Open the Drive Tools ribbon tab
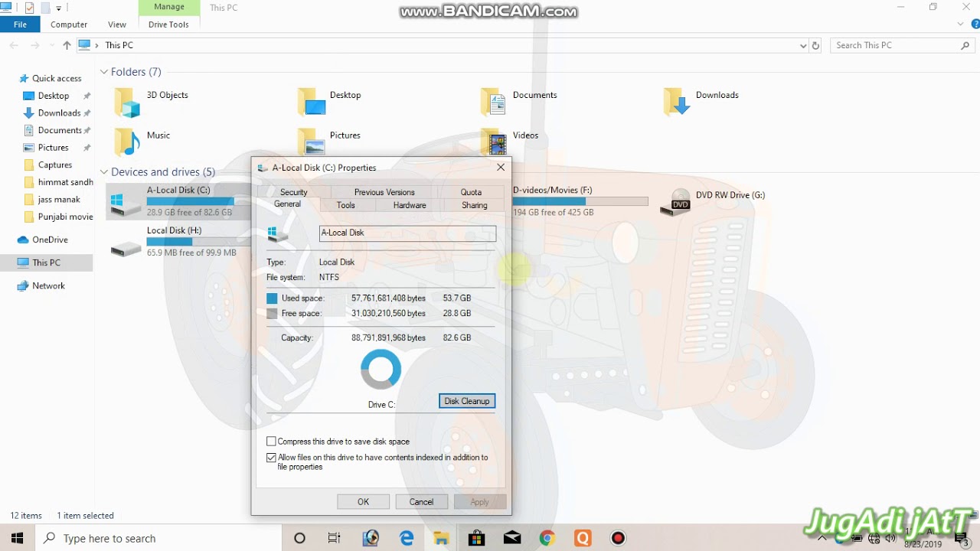Image resolution: width=980 pixels, height=551 pixels. pyautogui.click(x=168, y=24)
